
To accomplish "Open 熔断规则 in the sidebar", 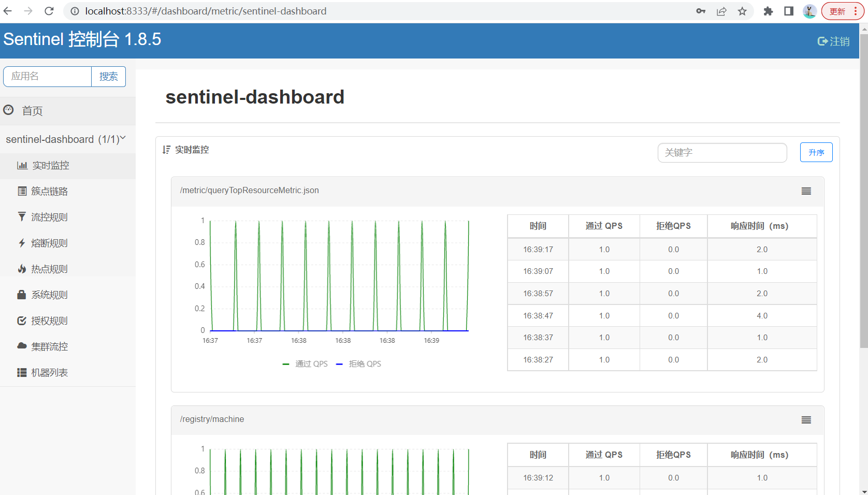I will (68, 243).
